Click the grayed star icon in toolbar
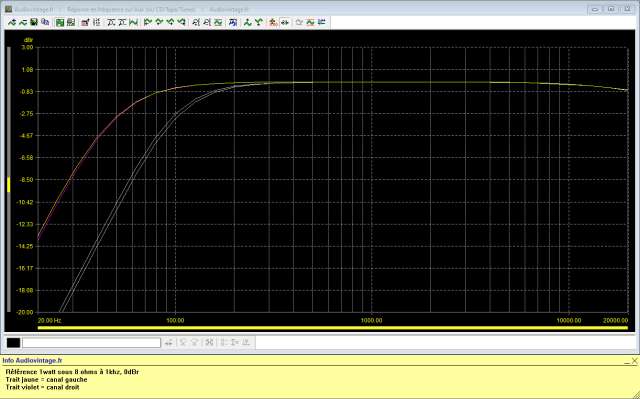 pos(299,22)
